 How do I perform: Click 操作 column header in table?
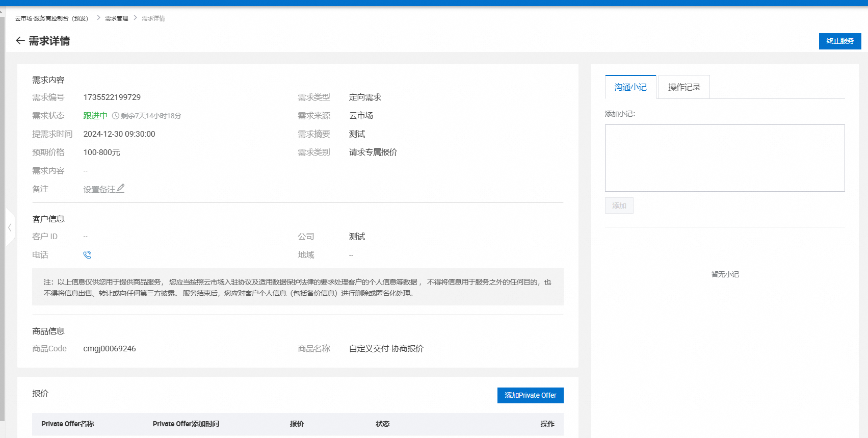pyautogui.click(x=547, y=424)
